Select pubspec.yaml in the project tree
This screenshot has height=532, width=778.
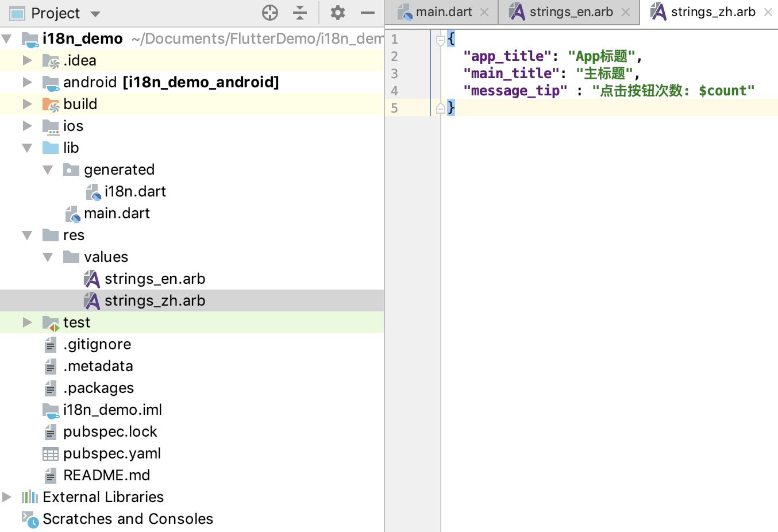click(111, 453)
